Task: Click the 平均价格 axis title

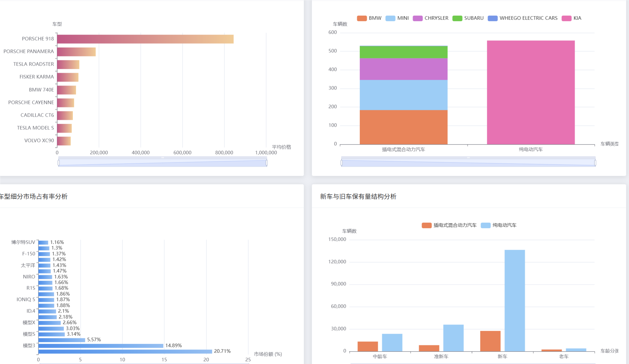Action: point(281,147)
